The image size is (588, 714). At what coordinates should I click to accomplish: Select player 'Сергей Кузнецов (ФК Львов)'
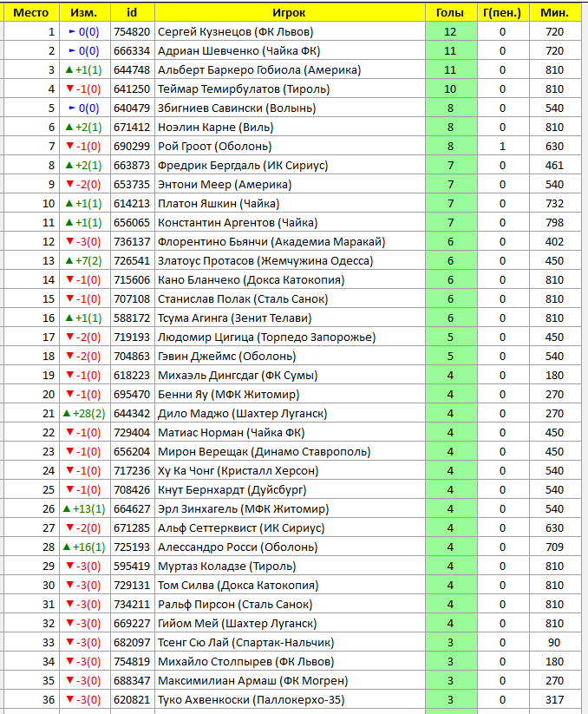point(290,32)
